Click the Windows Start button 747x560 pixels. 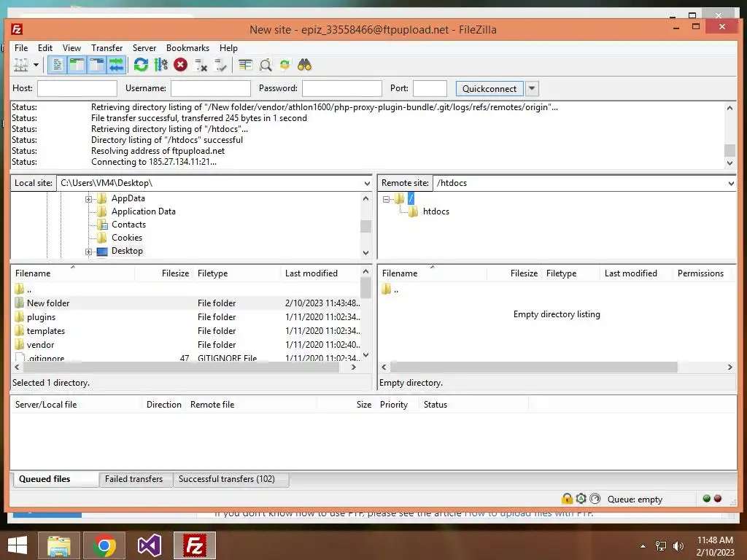(18, 545)
